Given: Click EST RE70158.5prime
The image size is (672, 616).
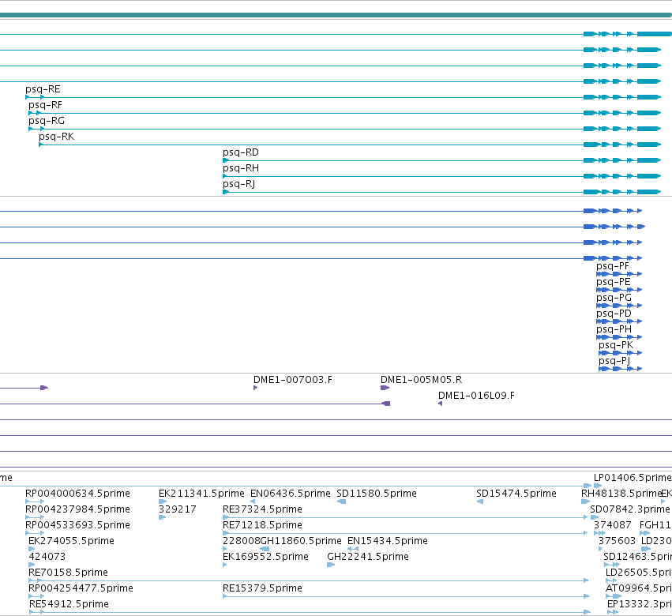Looking at the screenshot, I should point(68,573).
